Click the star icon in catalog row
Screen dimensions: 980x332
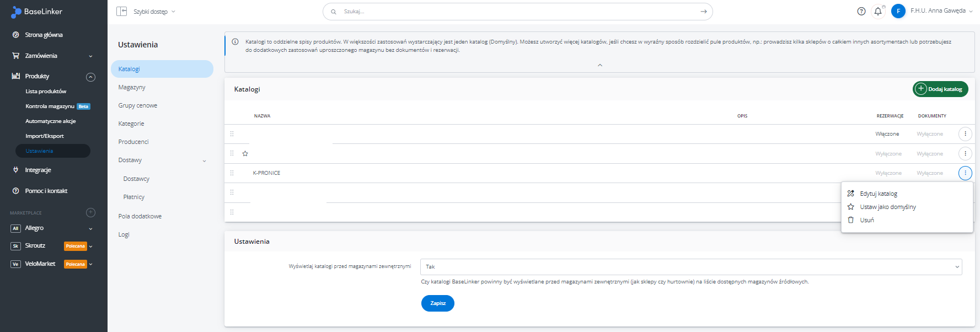(245, 153)
